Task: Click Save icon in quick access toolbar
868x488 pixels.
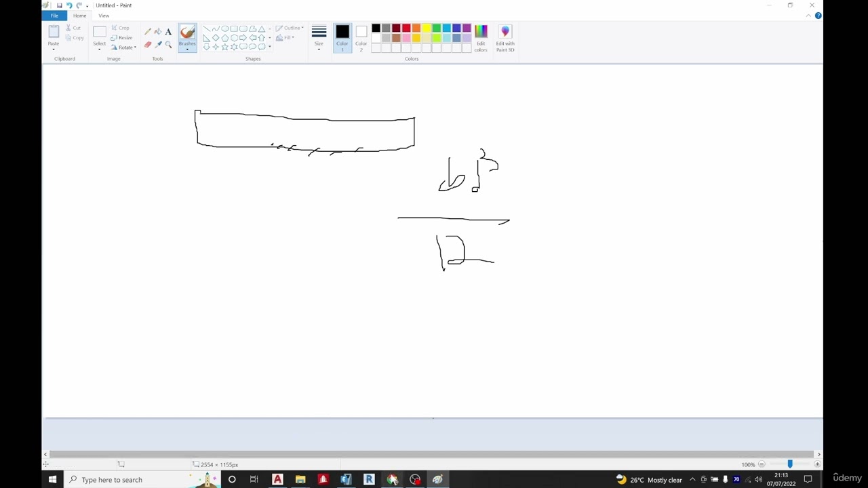Action: pyautogui.click(x=59, y=5)
